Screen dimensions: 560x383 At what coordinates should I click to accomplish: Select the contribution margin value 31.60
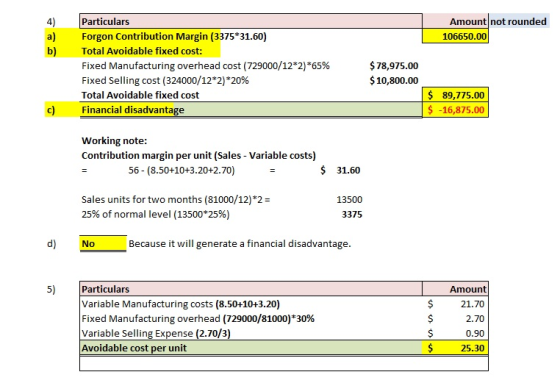(348, 170)
